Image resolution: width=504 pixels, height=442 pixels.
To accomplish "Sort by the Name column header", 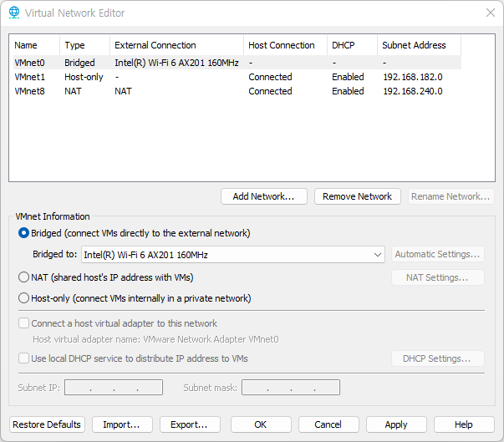I will click(35, 45).
